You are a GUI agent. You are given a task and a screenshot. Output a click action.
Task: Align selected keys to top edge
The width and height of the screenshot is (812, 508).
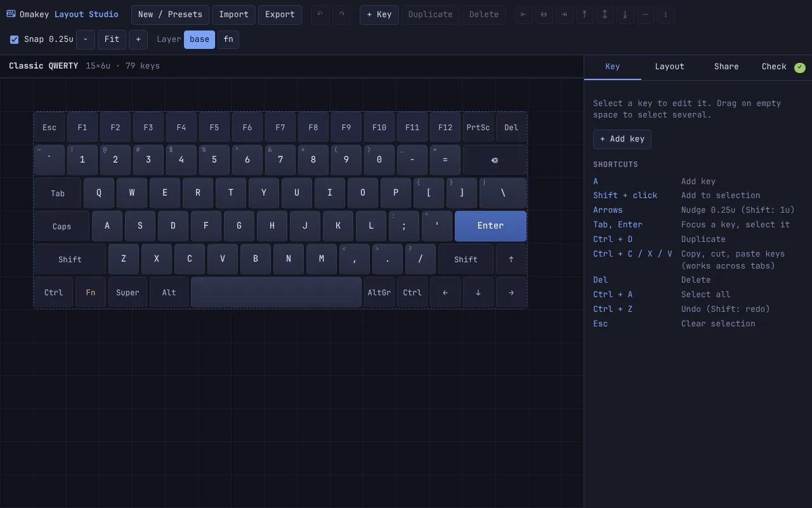[585, 15]
